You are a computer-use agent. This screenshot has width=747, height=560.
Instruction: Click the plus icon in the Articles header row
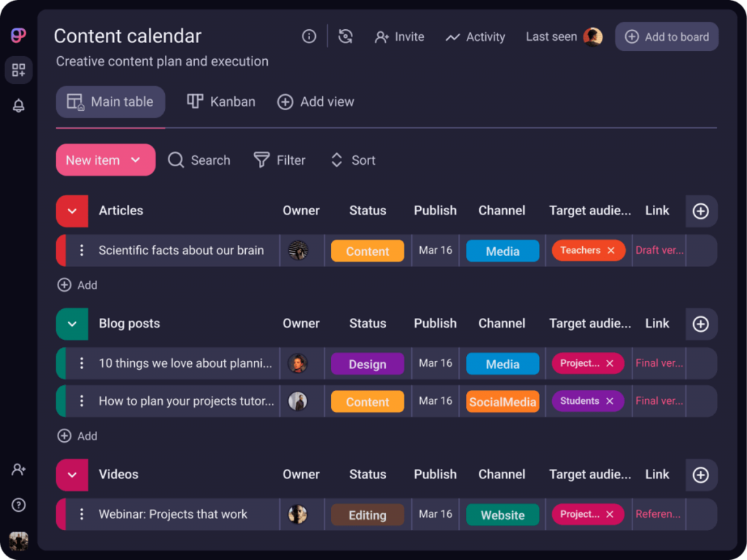701,211
